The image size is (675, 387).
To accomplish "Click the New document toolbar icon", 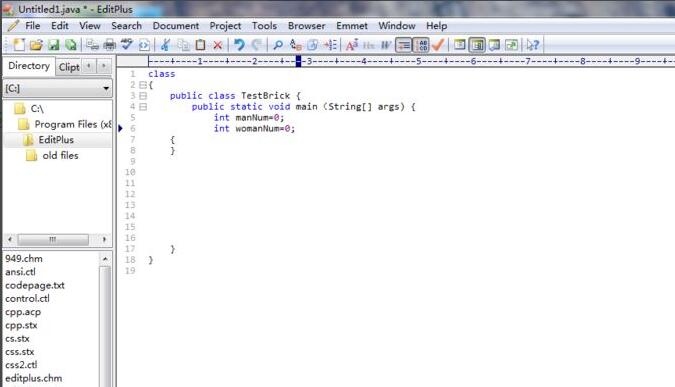I will click(19, 45).
